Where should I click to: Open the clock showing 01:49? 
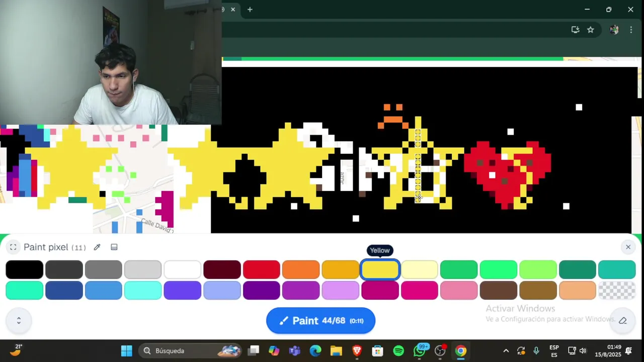coord(608,350)
